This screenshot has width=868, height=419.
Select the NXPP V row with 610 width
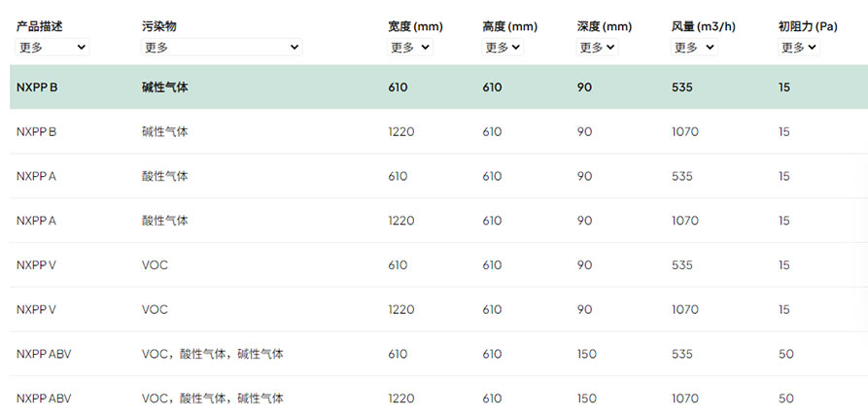438,264
